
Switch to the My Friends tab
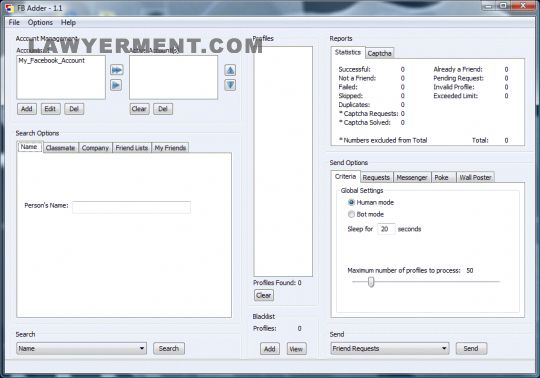(x=170, y=148)
